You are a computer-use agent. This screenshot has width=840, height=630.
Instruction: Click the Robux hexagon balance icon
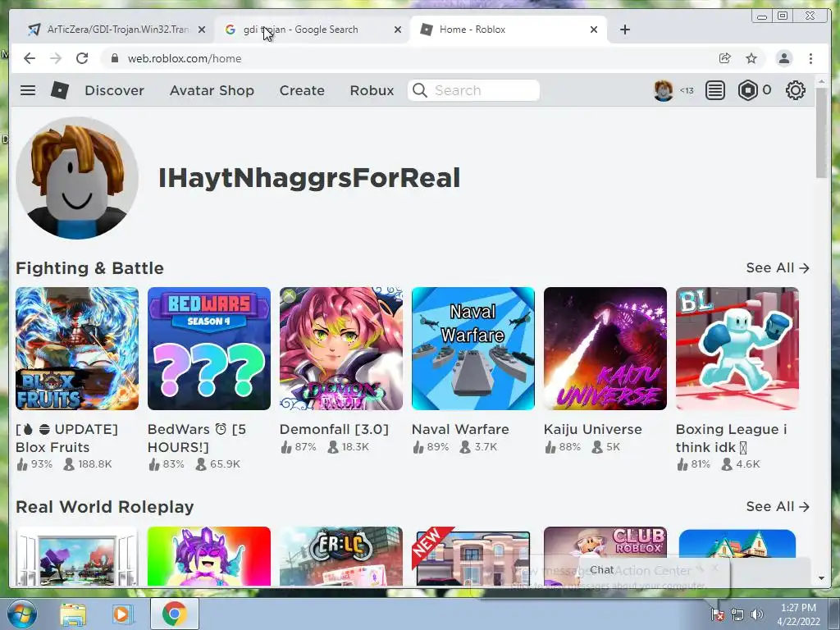click(x=748, y=90)
